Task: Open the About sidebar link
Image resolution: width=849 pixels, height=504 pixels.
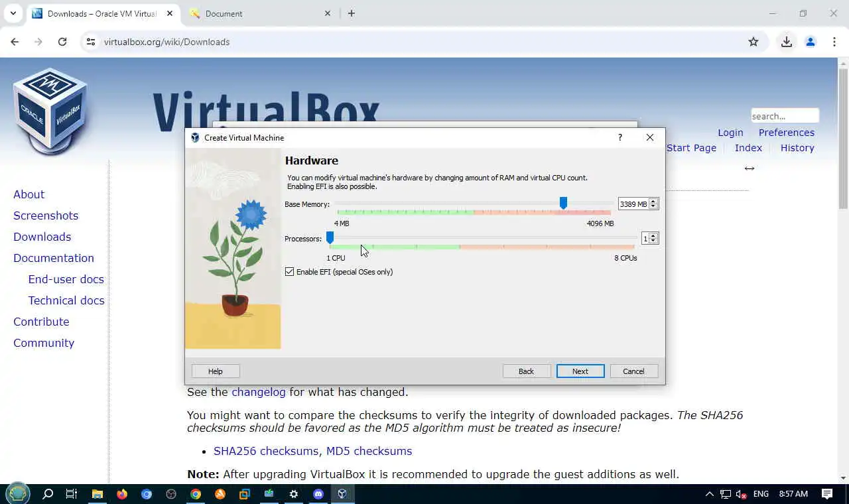Action: pos(29,194)
